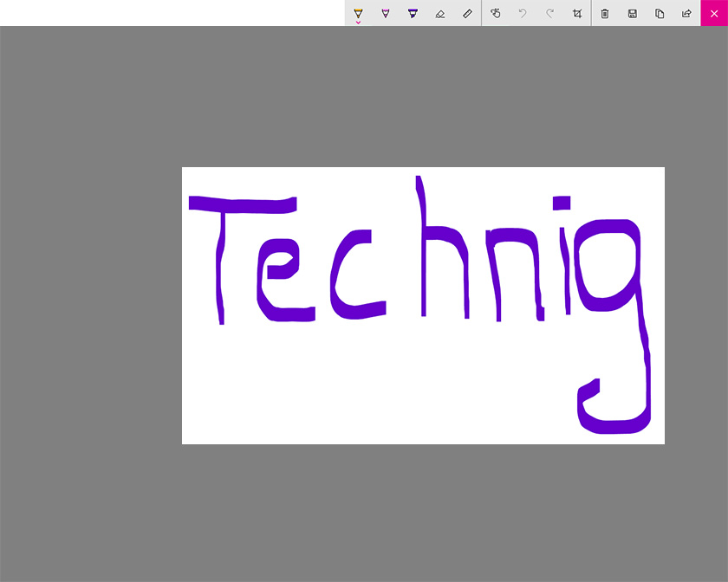Close the Snip and Sketch editor
Image resolution: width=728 pixels, height=582 pixels.
pos(714,13)
